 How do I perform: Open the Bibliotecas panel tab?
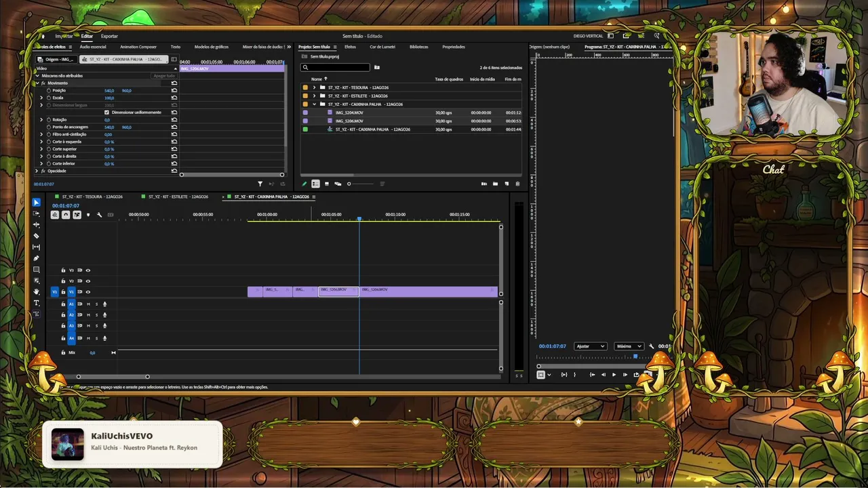click(419, 47)
